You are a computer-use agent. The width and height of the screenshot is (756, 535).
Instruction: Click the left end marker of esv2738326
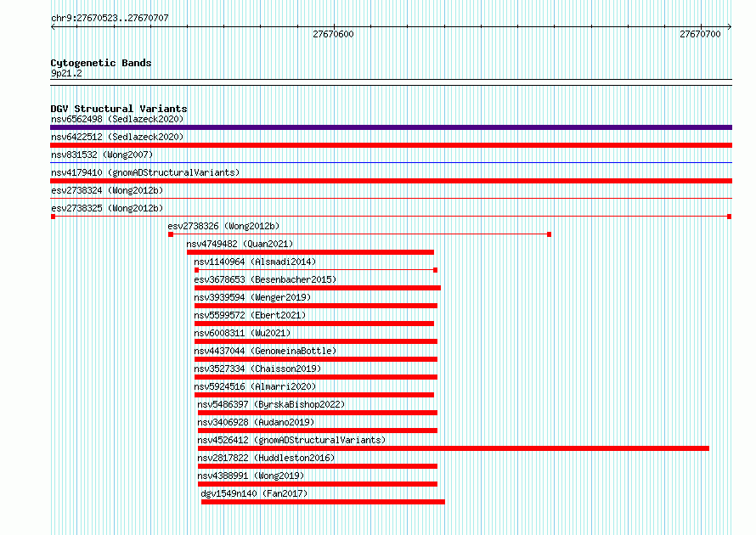[170, 234]
